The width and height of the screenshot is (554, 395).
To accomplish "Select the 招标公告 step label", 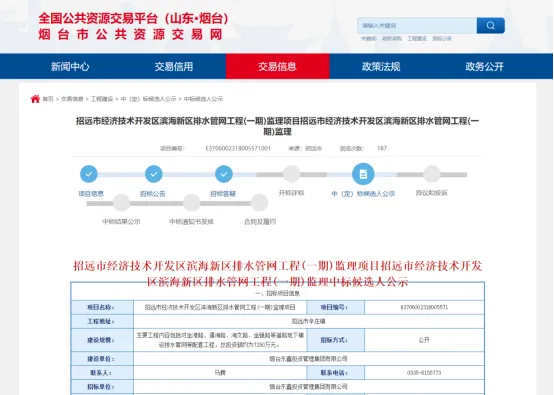I will (153, 194).
